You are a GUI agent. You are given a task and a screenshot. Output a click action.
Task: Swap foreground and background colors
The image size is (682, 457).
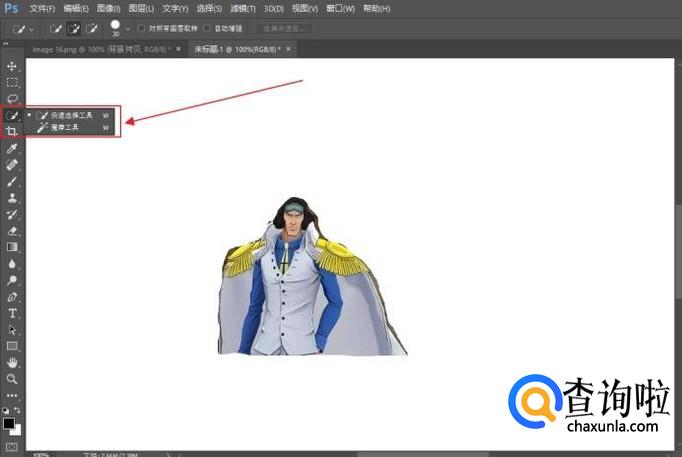click(x=17, y=410)
